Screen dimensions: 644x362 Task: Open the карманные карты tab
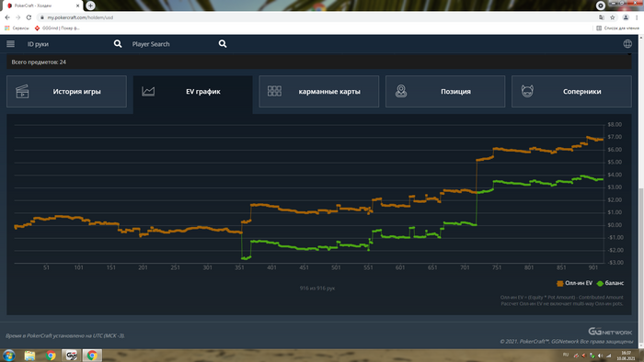click(x=318, y=92)
